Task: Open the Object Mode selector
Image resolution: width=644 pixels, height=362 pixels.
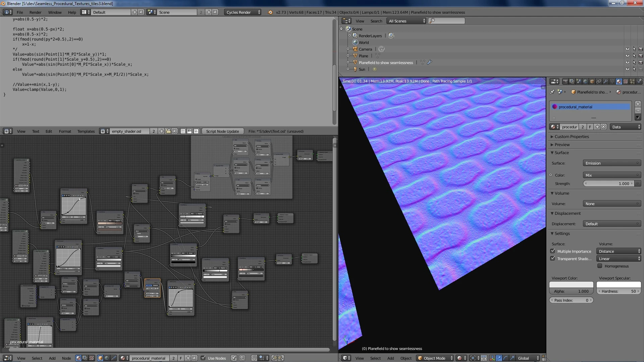Action: click(435, 358)
